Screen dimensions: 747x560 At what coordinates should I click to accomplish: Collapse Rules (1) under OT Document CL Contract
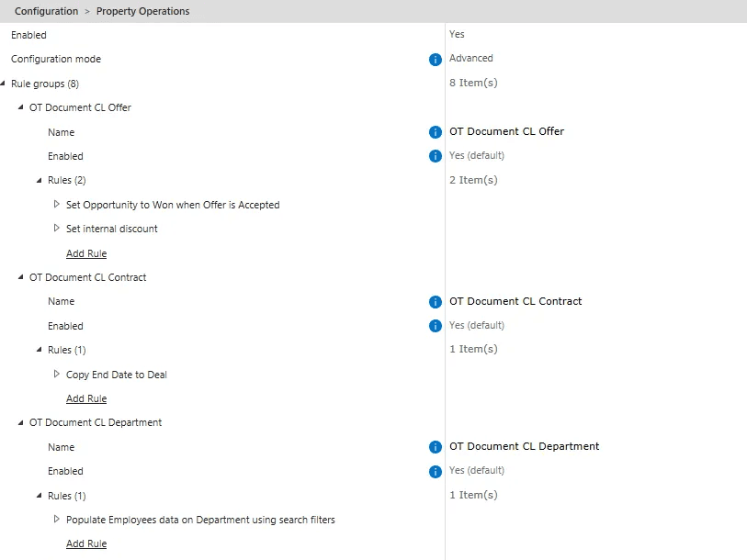[40, 350]
